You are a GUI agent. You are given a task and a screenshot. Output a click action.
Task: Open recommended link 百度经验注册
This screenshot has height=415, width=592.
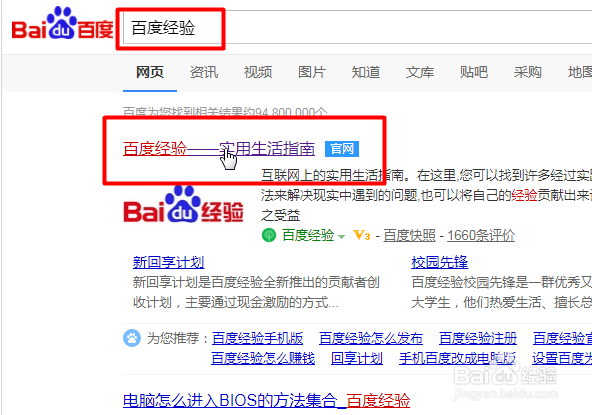pos(478,338)
